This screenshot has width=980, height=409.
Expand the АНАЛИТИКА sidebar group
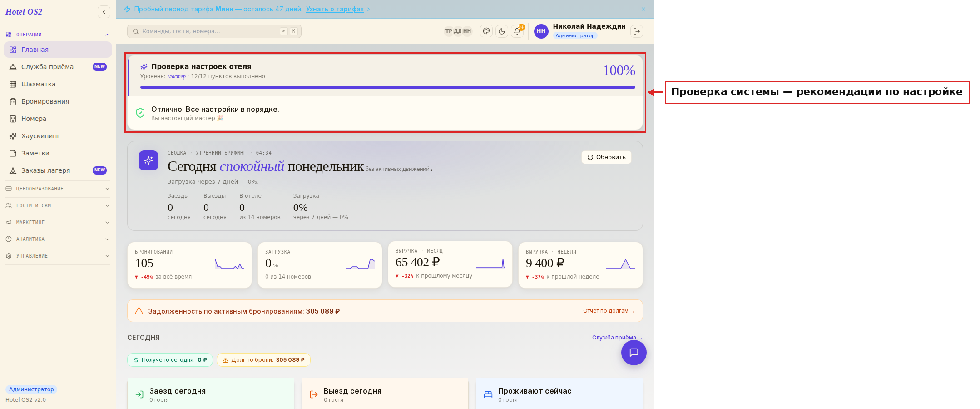point(58,239)
